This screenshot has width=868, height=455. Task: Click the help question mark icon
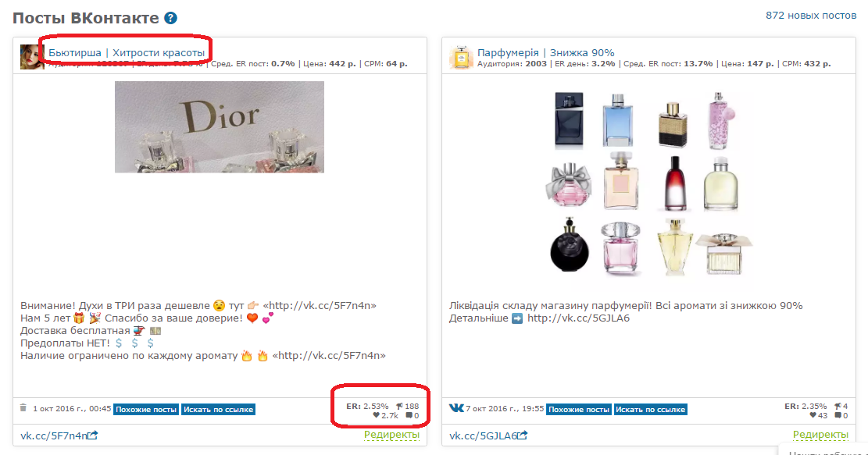(170, 18)
